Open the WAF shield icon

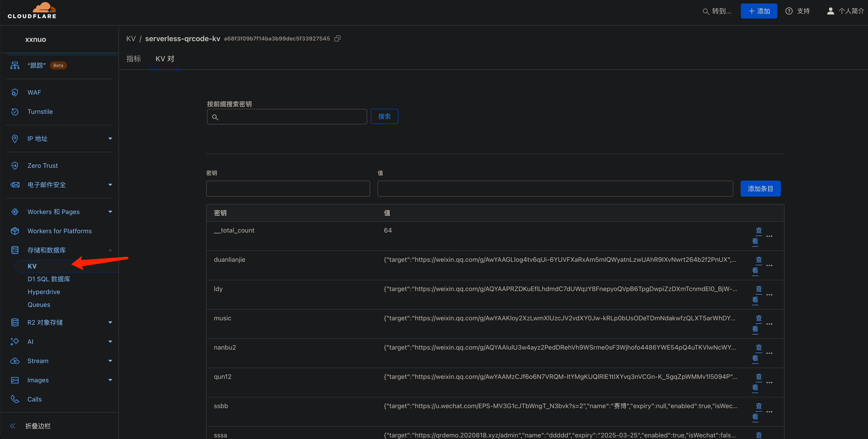click(x=15, y=92)
